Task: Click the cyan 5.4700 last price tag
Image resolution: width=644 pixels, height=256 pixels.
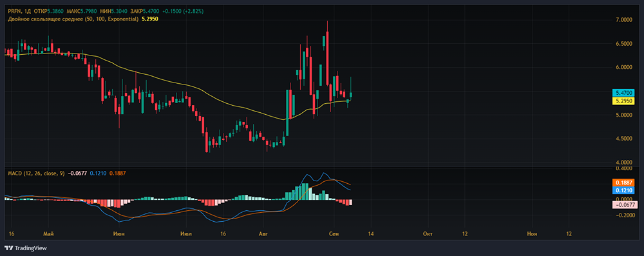Action: click(x=623, y=93)
